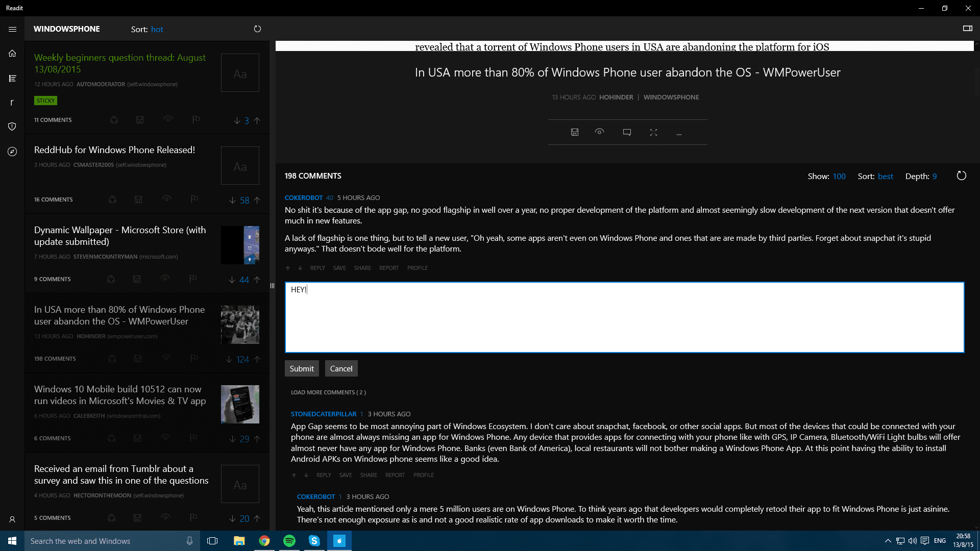Open 16 COMMENTS on ReddHub post
Viewport: 980px width, 551px height.
(53, 199)
